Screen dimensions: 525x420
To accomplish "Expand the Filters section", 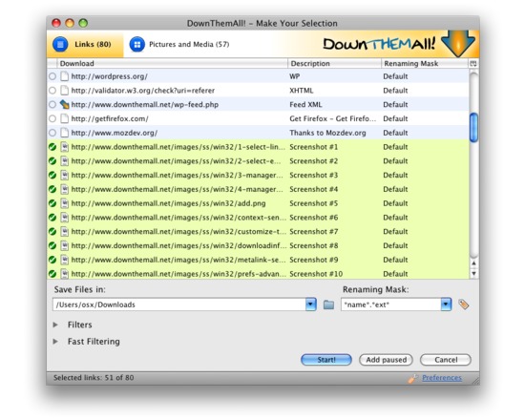I will (x=55, y=325).
